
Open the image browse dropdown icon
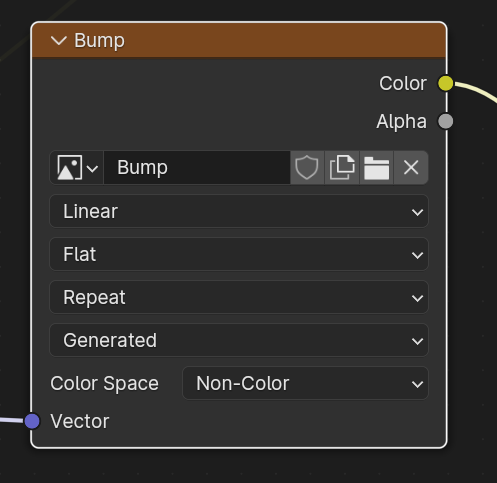pyautogui.click(x=77, y=167)
